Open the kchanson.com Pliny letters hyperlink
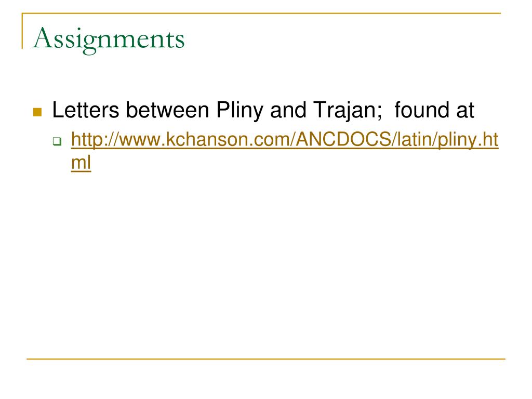The height and width of the screenshot is (399, 532). coord(285,151)
